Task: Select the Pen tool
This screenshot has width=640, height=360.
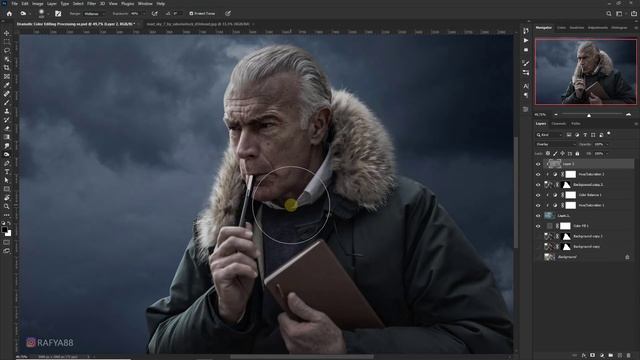Action: (x=7, y=163)
